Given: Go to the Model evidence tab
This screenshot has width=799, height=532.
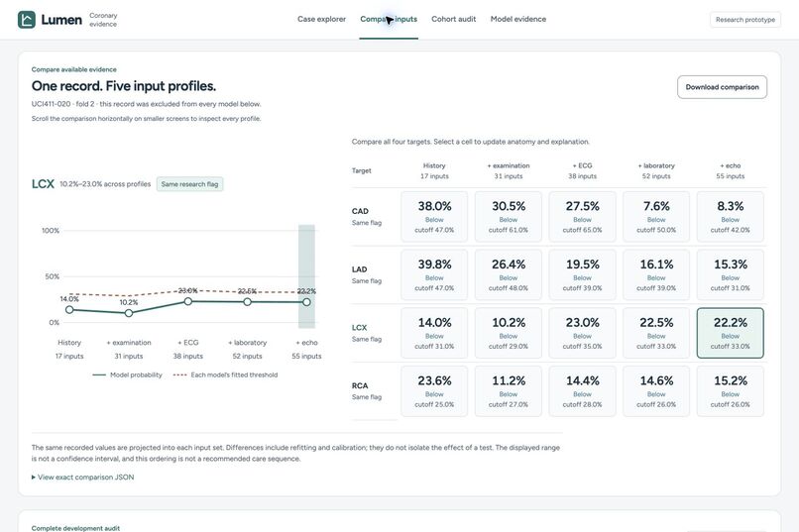Looking at the screenshot, I should (x=518, y=19).
